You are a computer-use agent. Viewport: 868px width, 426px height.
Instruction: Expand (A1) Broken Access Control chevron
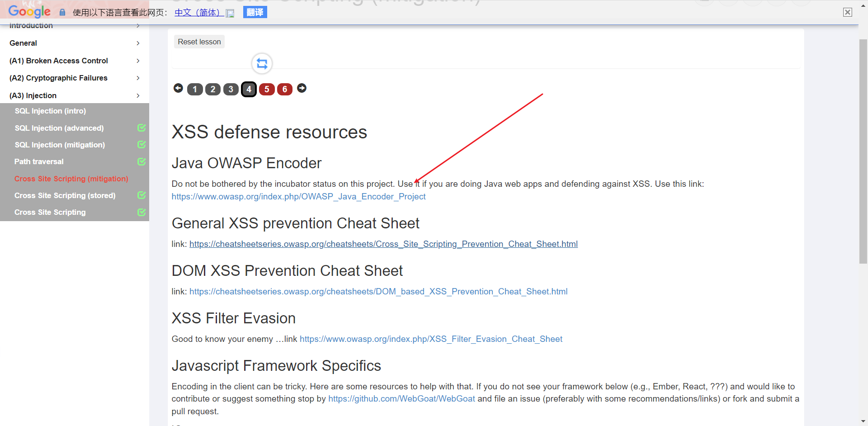point(138,61)
